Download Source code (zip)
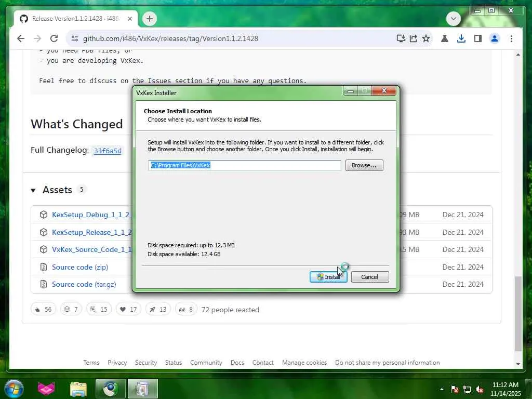The width and height of the screenshot is (532, 399). click(79, 268)
